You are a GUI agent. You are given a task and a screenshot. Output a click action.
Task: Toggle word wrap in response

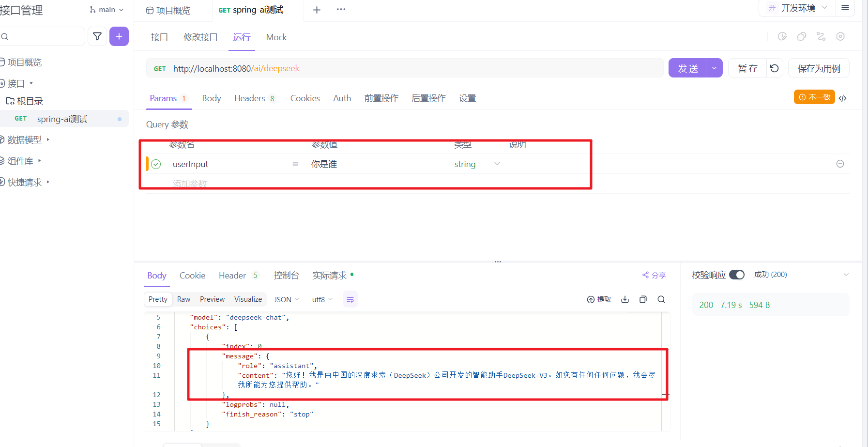point(350,299)
